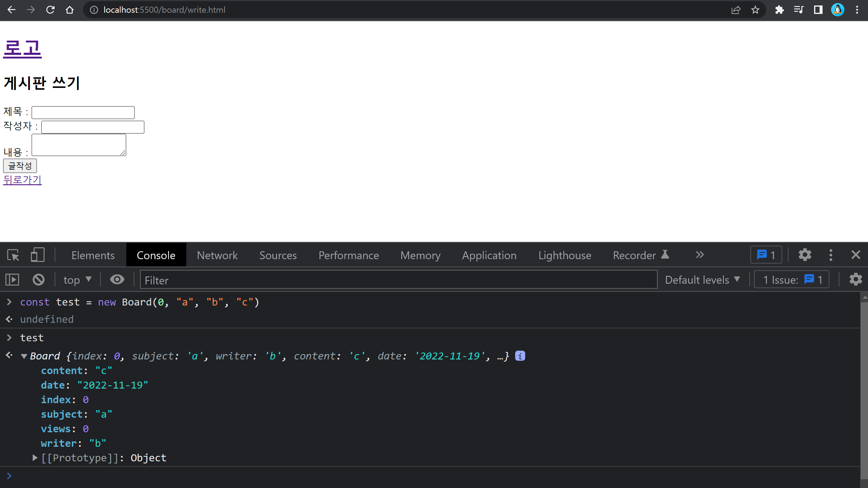868x488 pixels.
Task: Click the live expression eye icon
Action: click(x=117, y=279)
